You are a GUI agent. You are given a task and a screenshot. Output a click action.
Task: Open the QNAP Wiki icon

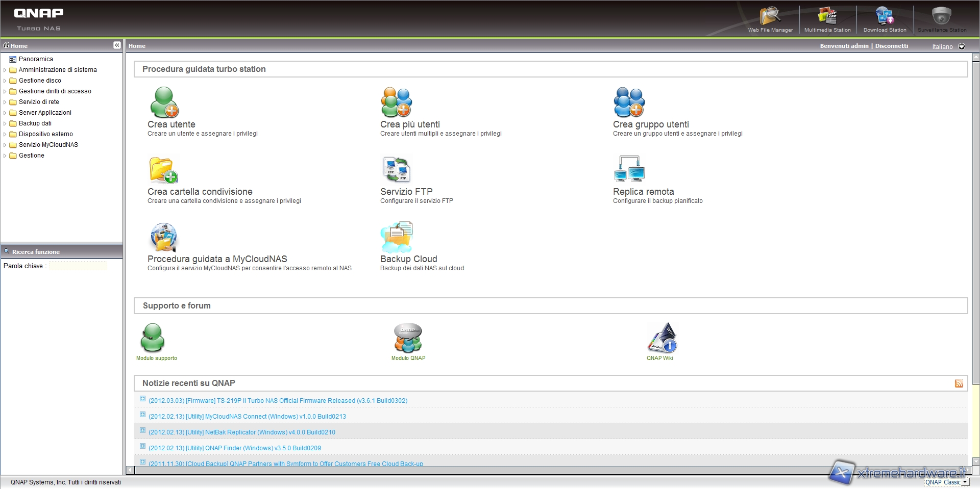pos(662,338)
